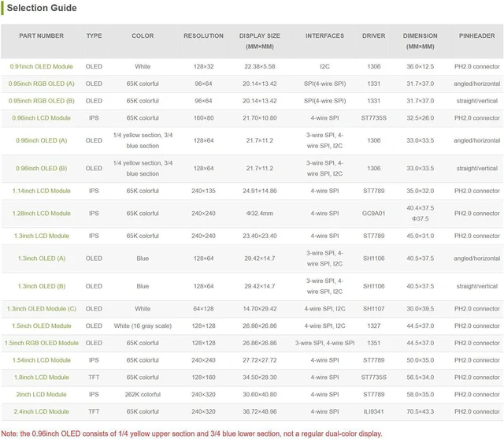This screenshot has height=439, width=504.
Task: Open the 1.3inch OLED Module (C) link
Action: point(42,309)
